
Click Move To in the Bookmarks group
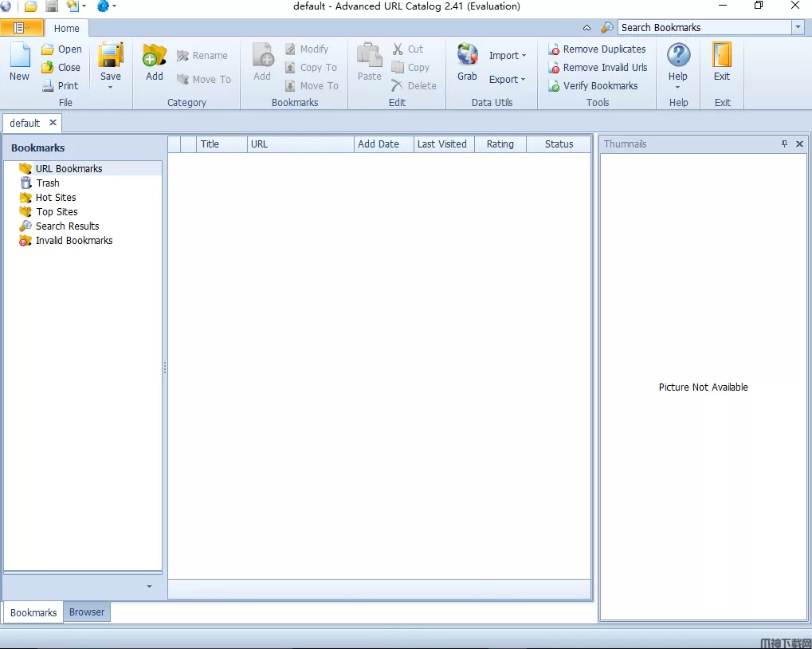pos(312,85)
